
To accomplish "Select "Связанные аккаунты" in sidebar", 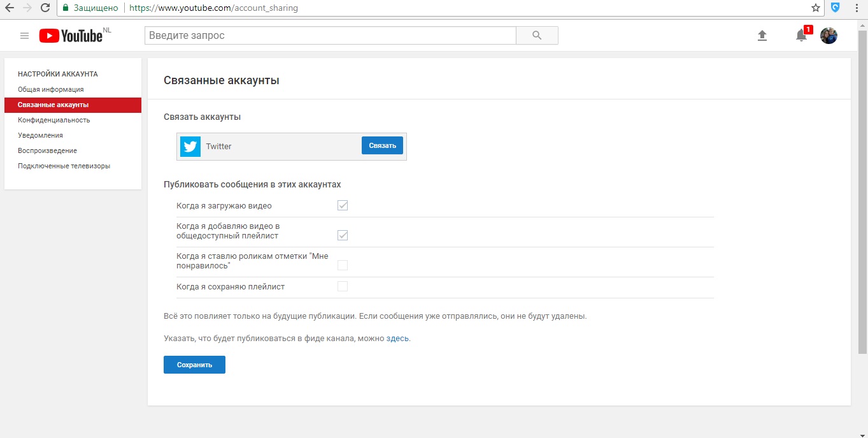I will point(73,105).
